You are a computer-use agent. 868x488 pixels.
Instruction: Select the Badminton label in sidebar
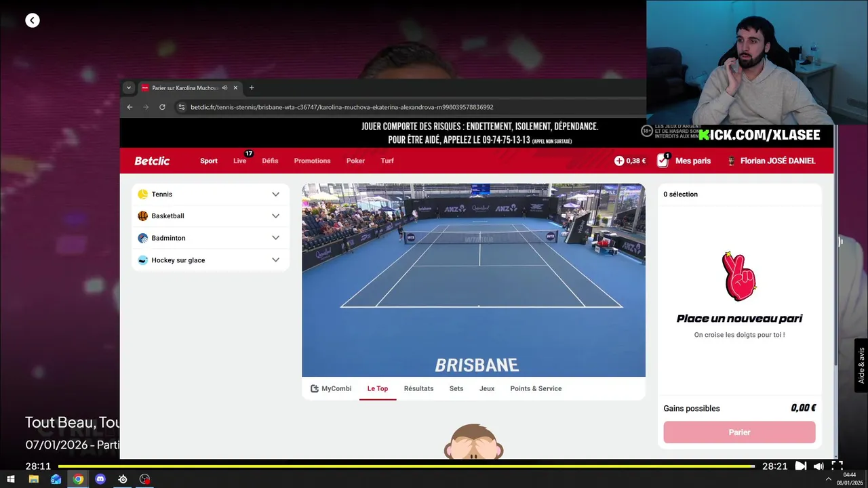(168, 238)
